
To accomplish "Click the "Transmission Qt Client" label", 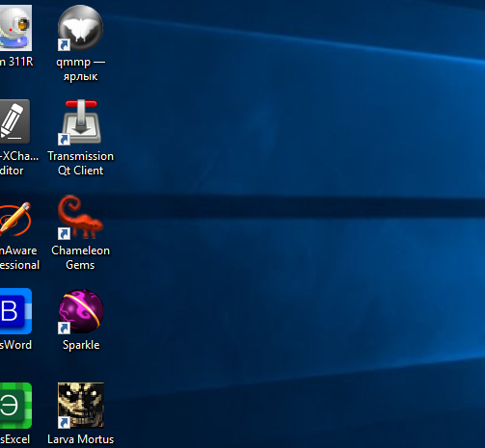I will pos(81,163).
